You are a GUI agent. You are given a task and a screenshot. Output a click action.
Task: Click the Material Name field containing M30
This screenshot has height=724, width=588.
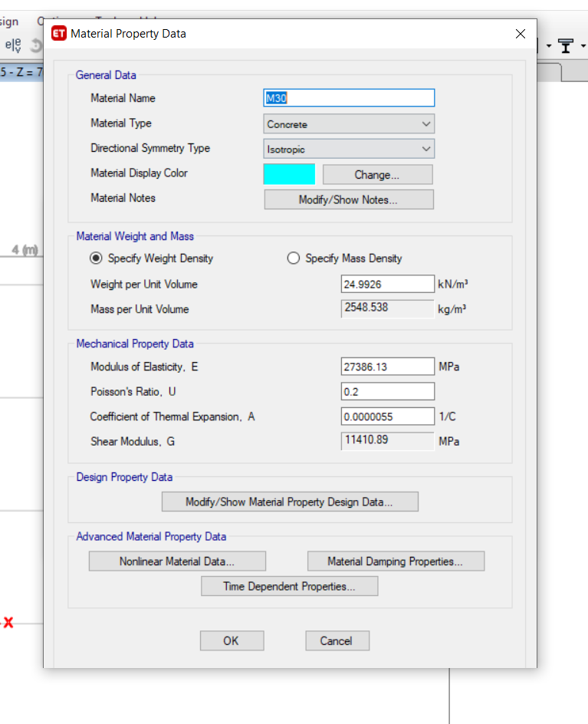coord(349,98)
